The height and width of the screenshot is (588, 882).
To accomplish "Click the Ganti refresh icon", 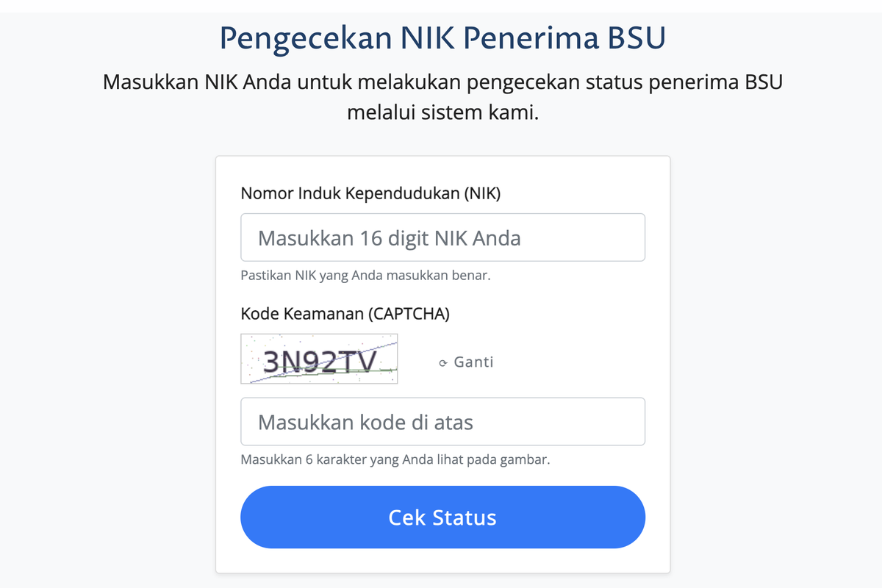I will tap(443, 362).
